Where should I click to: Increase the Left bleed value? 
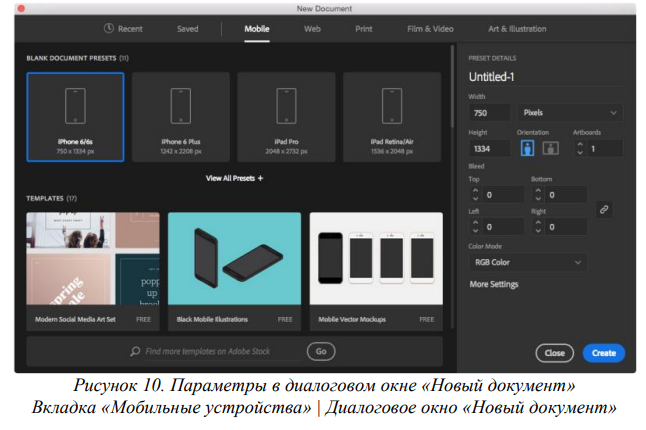tap(475, 223)
